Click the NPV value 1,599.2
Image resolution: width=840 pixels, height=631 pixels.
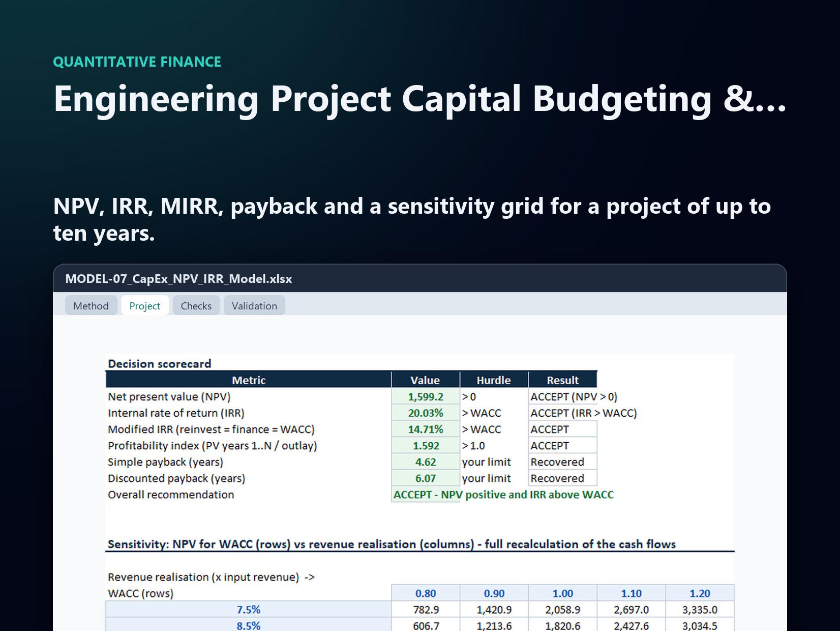[426, 396]
